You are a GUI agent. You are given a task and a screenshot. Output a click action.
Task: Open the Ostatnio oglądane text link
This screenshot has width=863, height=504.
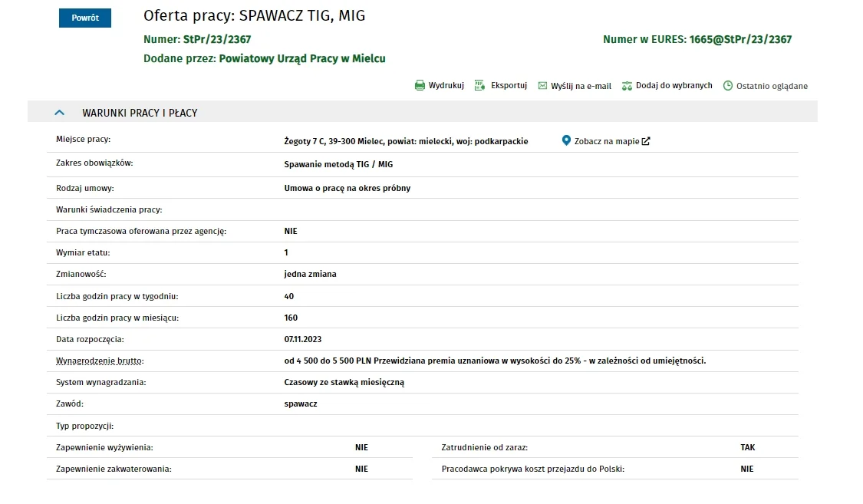point(772,86)
